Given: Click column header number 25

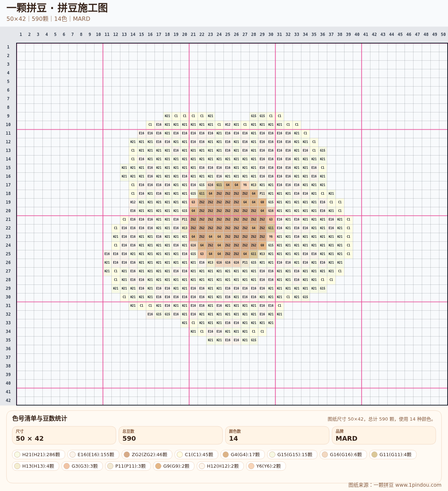Looking at the screenshot, I should [228, 34].
